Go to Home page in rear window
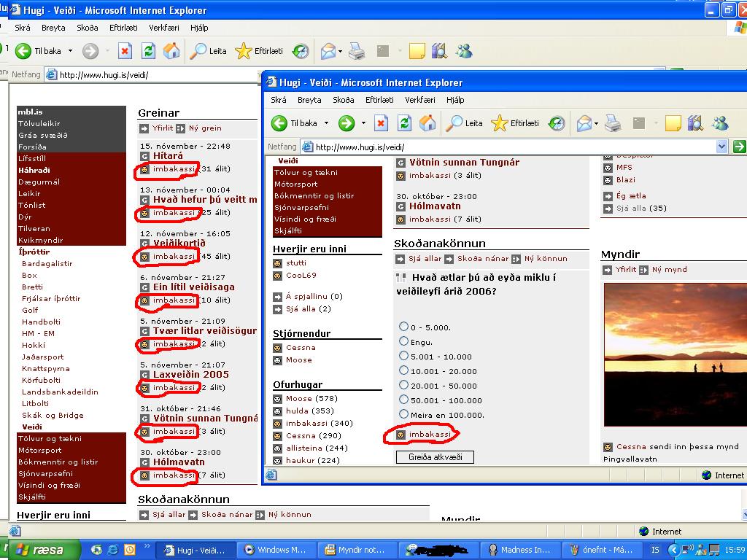This screenshot has width=747, height=560. pos(171,51)
